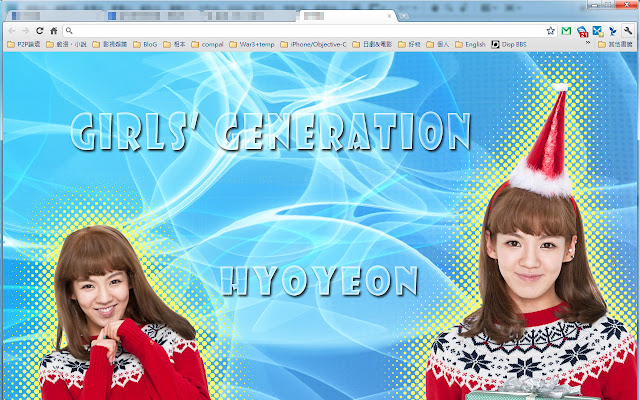Open the extension with red 21 badge
This screenshot has width=640, height=400.
click(582, 31)
